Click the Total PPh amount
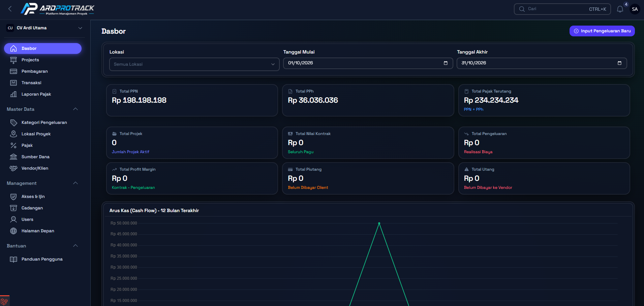This screenshot has height=306, width=644. (313, 100)
